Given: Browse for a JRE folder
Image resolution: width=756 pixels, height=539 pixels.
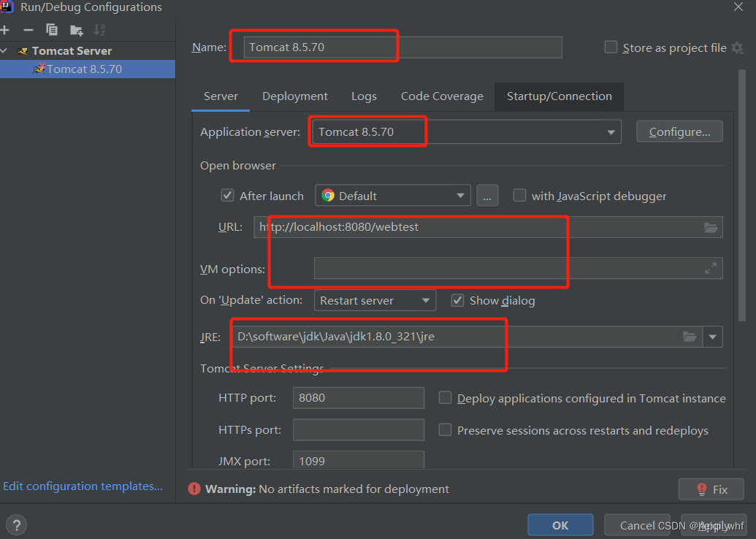Looking at the screenshot, I should click(690, 337).
